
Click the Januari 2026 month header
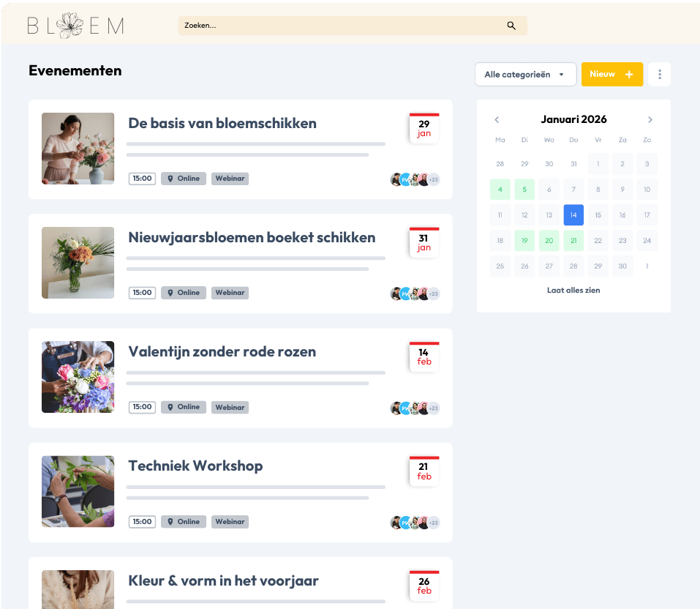click(573, 119)
